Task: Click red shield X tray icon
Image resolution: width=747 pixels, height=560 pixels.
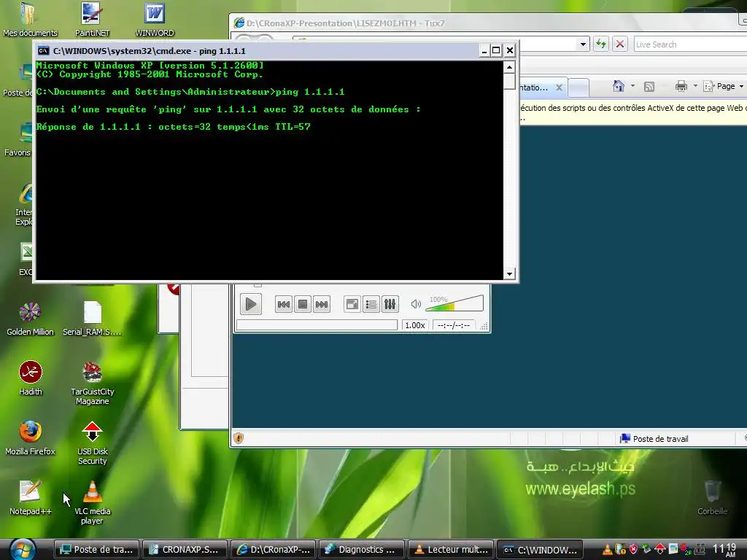Action: click(x=633, y=550)
